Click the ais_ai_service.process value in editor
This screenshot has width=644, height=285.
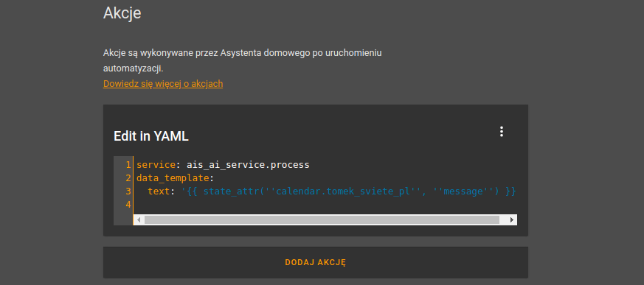(x=248, y=165)
